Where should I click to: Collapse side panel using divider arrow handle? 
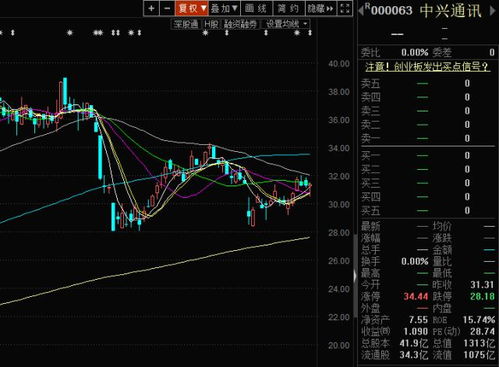point(355,276)
